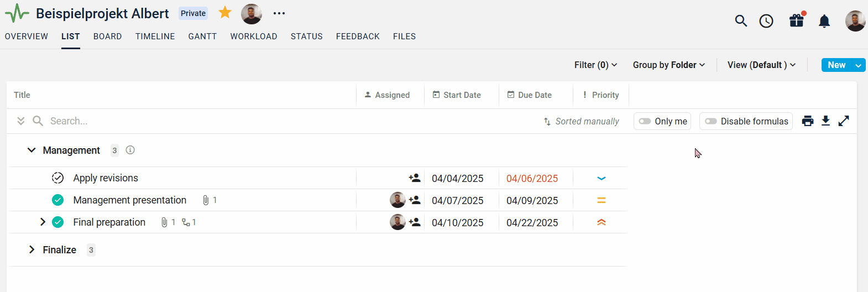
Task: Toggle the Only me switch
Action: click(x=645, y=121)
